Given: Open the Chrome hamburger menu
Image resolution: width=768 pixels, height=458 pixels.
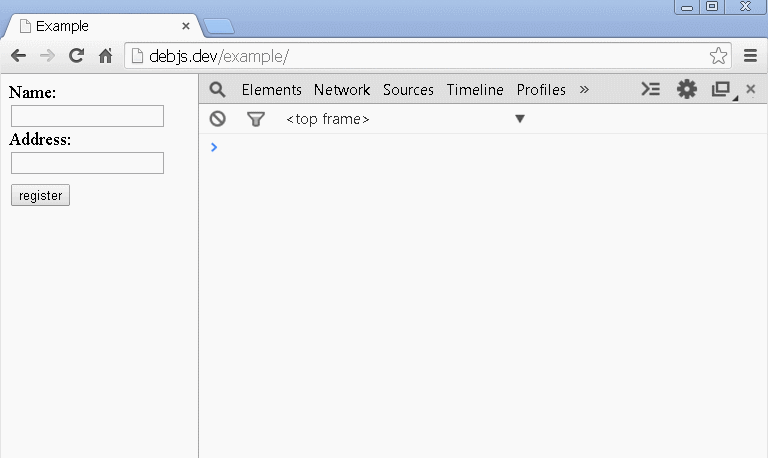Looking at the screenshot, I should 750,56.
